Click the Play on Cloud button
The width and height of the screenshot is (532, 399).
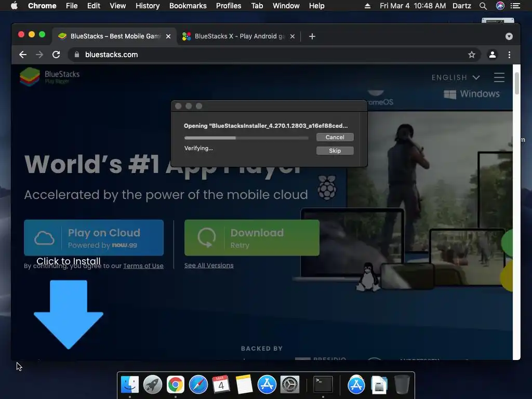(94, 238)
